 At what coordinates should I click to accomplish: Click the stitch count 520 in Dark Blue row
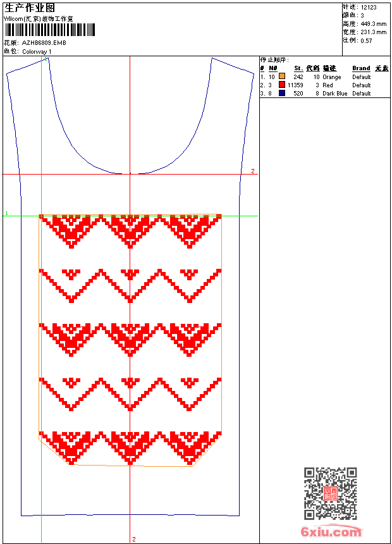(298, 94)
